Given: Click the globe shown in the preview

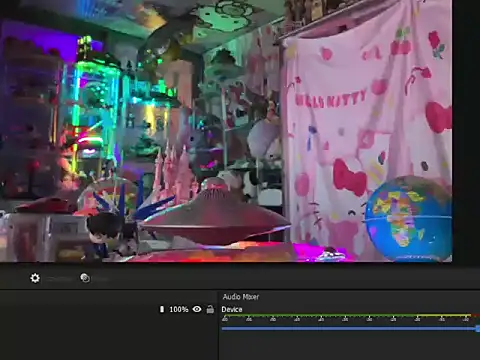Looking at the screenshot, I should pos(409,219).
